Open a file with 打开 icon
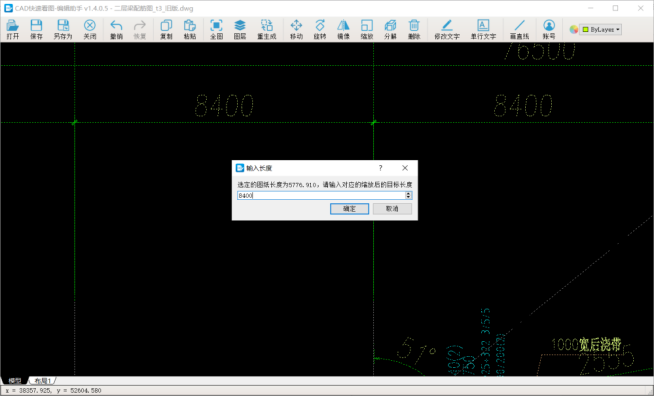 click(13, 29)
